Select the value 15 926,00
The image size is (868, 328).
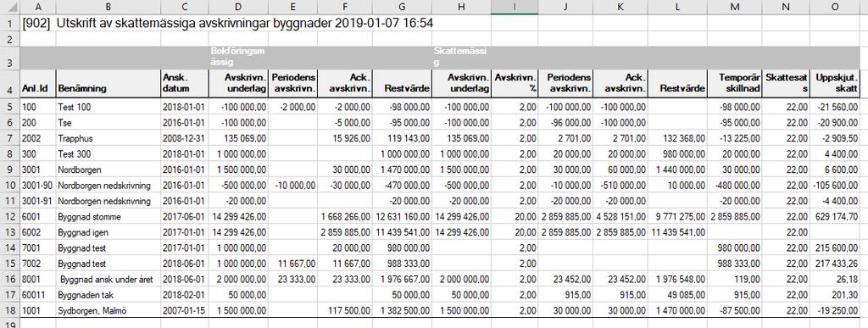(x=346, y=138)
